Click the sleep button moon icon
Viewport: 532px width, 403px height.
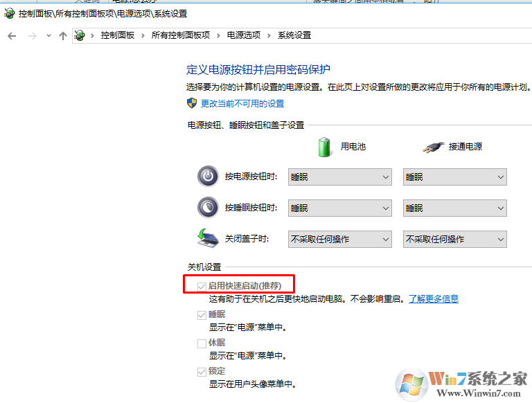click(x=208, y=207)
